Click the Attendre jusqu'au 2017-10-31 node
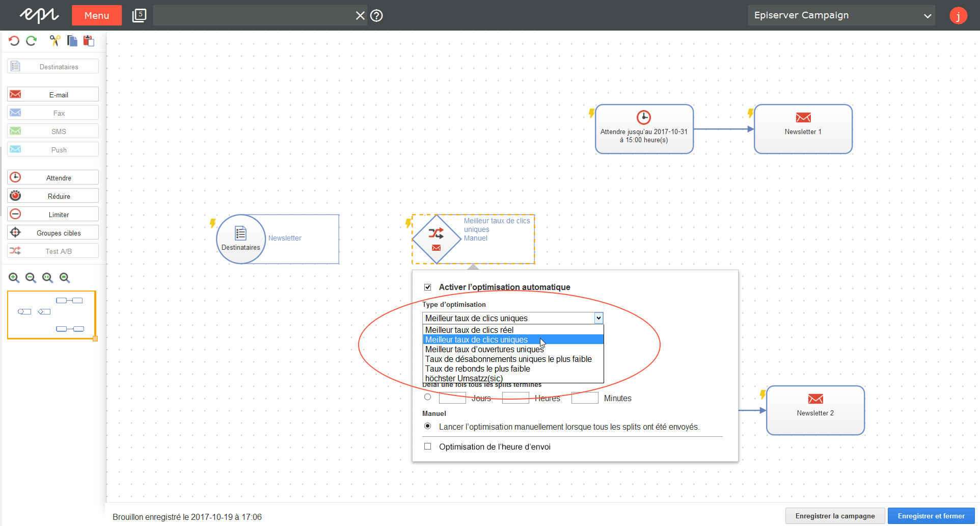980x526 pixels. click(x=644, y=129)
